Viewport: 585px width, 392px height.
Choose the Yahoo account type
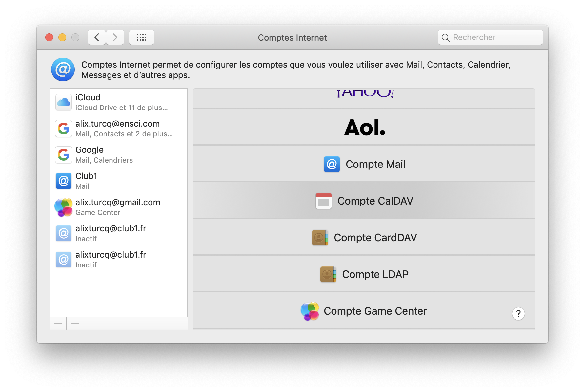tap(364, 98)
